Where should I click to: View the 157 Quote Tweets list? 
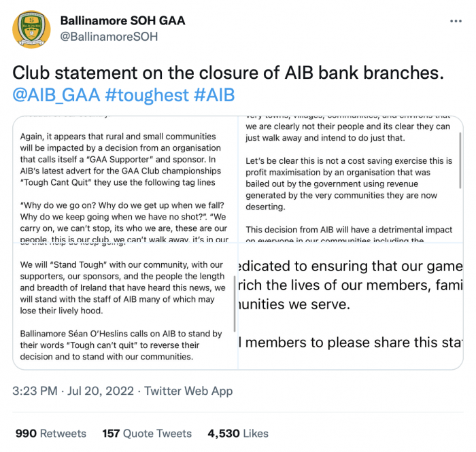(147, 433)
